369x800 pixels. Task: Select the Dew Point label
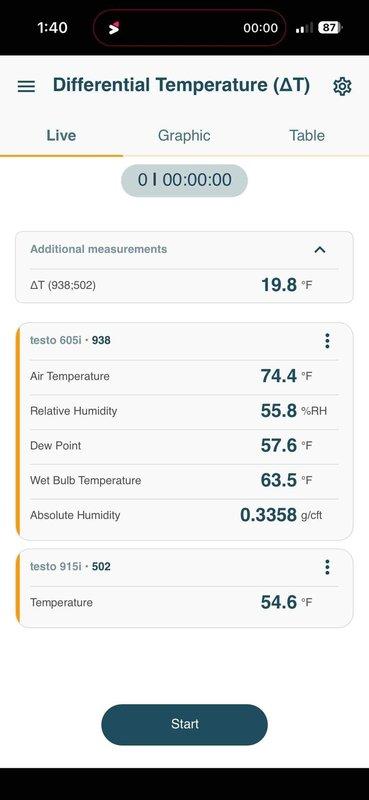pyautogui.click(x=56, y=446)
